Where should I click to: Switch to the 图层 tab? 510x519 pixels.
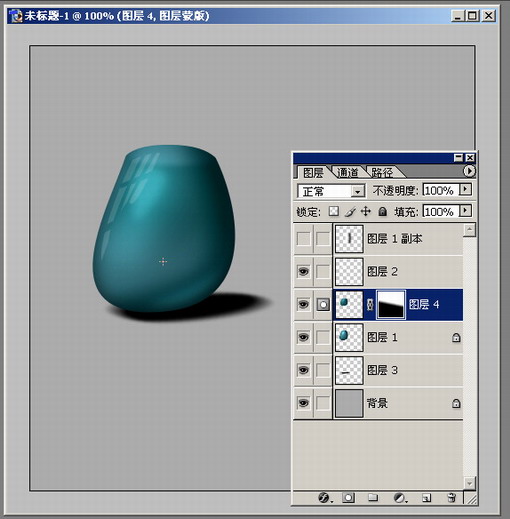pos(313,172)
